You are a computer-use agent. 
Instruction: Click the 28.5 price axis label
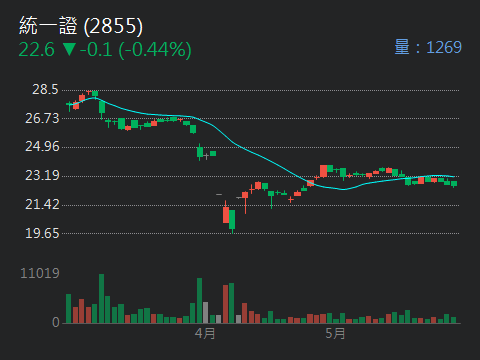[x=45, y=90]
